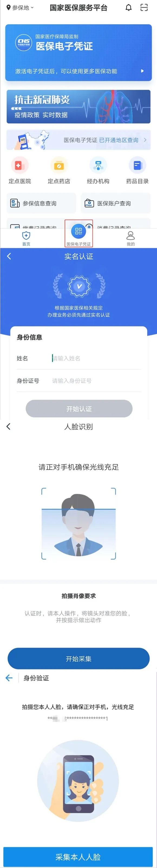This screenshot has width=157, height=868.
Task: Expand the 医保电子凭证 activation banner arrow
Action: tap(142, 71)
